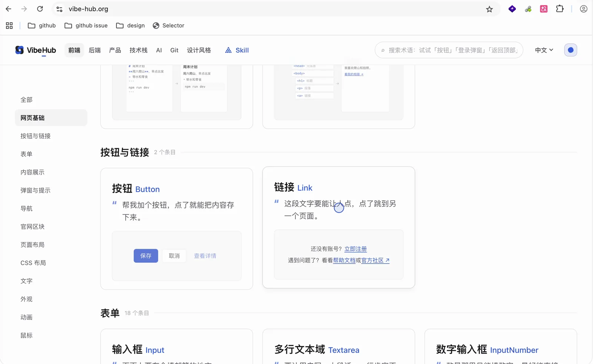Open the Selector bookmark
Image resolution: width=593 pixels, height=364 pixels.
(168, 26)
